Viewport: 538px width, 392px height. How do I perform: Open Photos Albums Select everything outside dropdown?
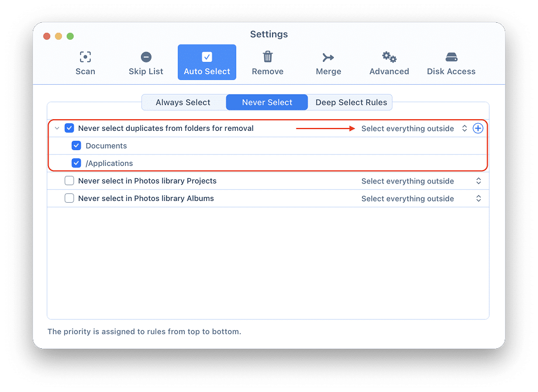[x=421, y=199]
